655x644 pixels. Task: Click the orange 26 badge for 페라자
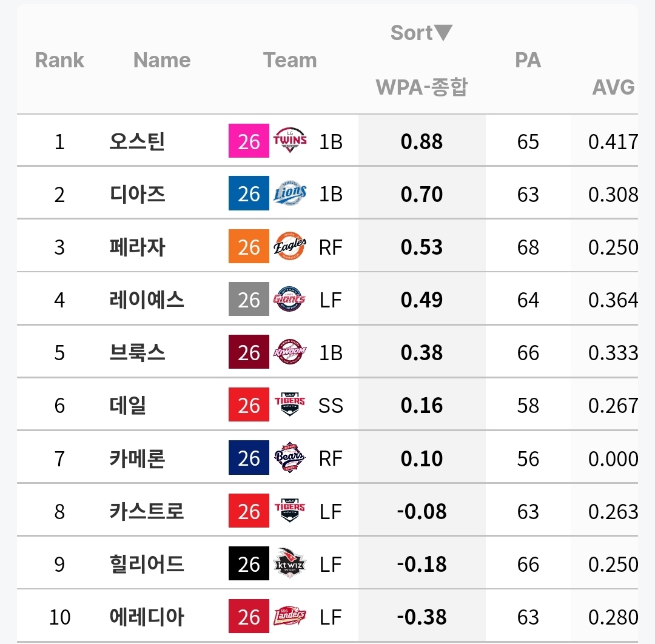(249, 246)
